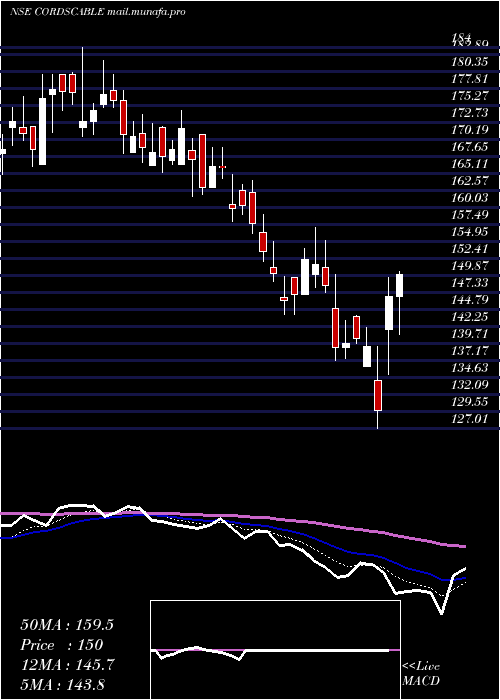
Task: Click inside the MACD inset chart box
Action: tap(275, 650)
